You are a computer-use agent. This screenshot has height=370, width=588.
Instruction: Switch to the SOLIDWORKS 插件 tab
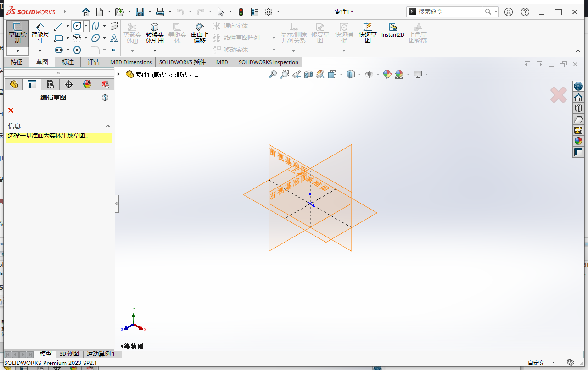[x=182, y=62]
